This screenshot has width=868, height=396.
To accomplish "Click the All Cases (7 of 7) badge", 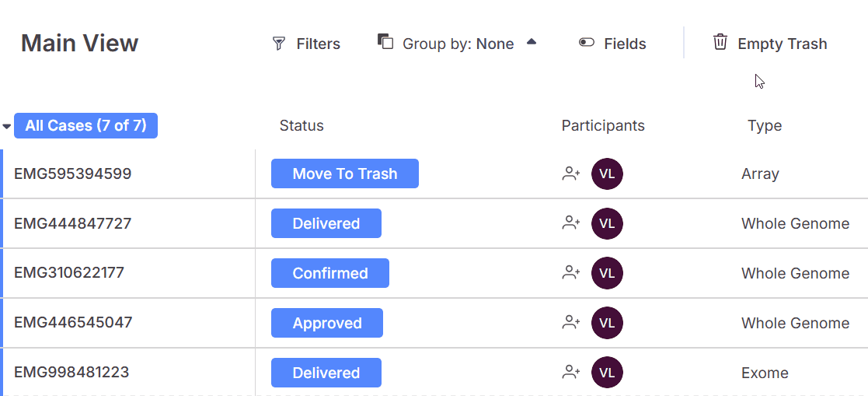I will click(85, 125).
